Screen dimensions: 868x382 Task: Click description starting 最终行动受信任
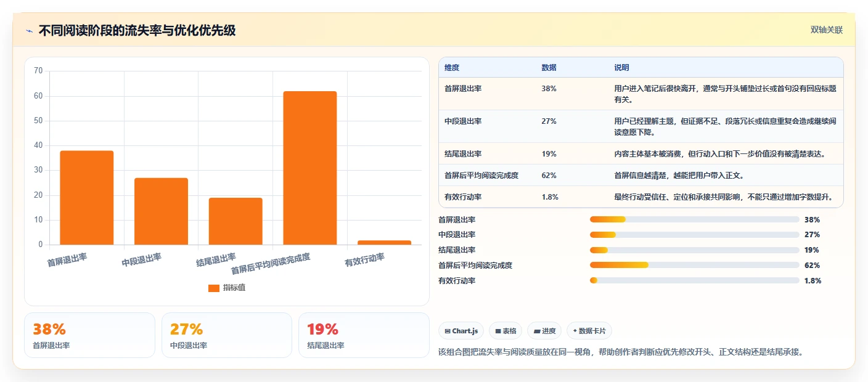(x=724, y=197)
